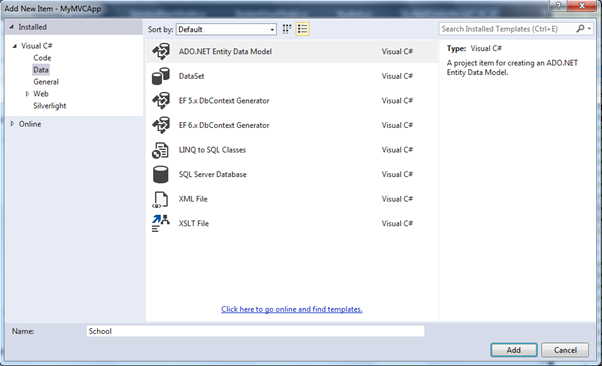Click the Name field containing School
The height and width of the screenshot is (366, 602).
point(255,331)
